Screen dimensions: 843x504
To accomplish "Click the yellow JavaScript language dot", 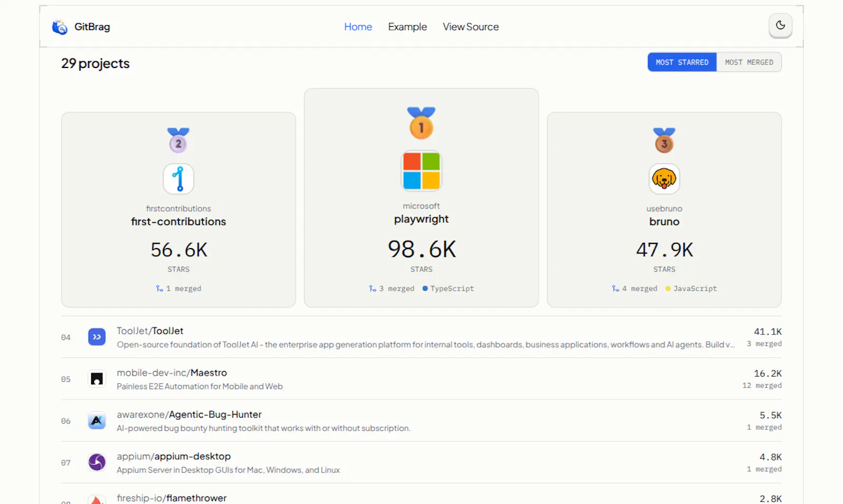I will point(668,289).
